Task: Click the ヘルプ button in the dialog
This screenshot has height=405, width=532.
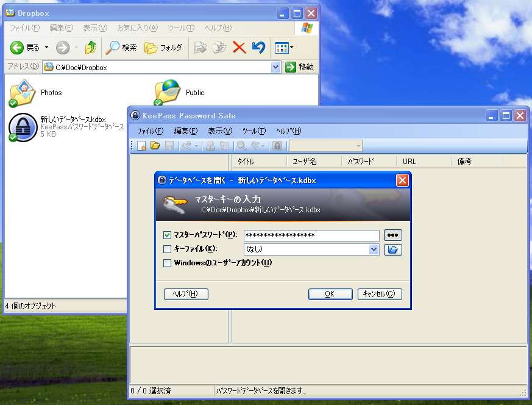Action: click(186, 294)
